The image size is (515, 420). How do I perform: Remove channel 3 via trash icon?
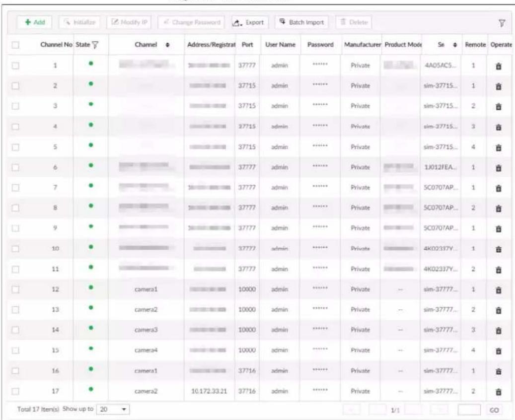tap(498, 107)
